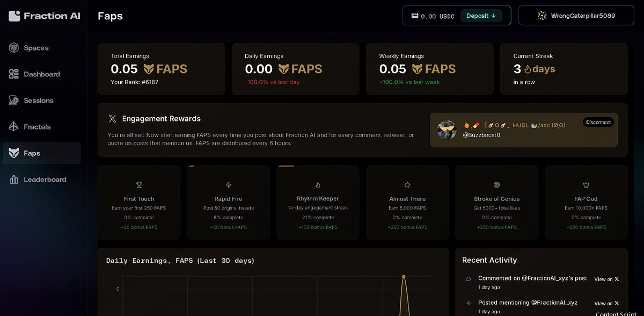The image size is (644, 316).
Task: Click the Fraction AI logo
Action: [x=45, y=16]
